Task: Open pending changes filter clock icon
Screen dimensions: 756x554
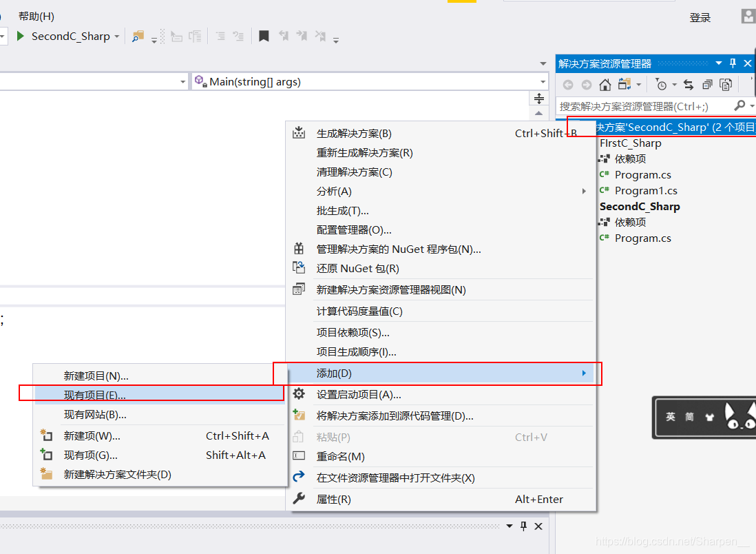Action: click(x=661, y=85)
